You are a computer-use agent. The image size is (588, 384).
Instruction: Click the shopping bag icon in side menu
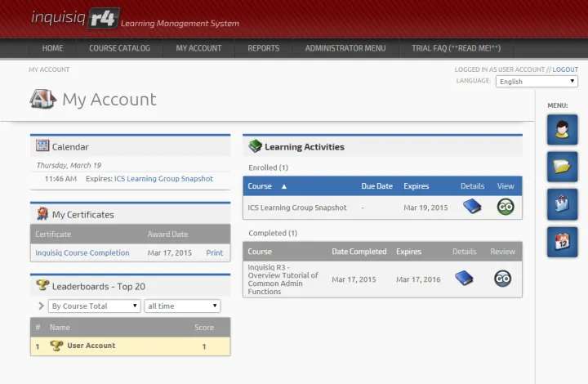pos(562,204)
